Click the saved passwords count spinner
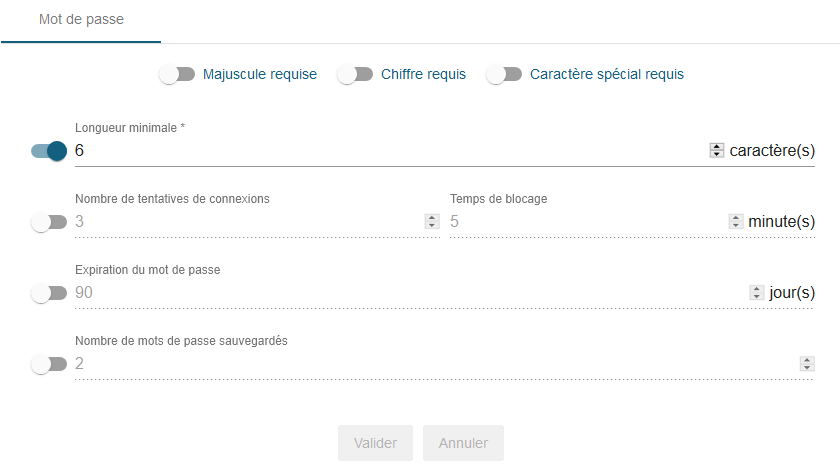The width and height of the screenshot is (840, 476). tap(806, 364)
